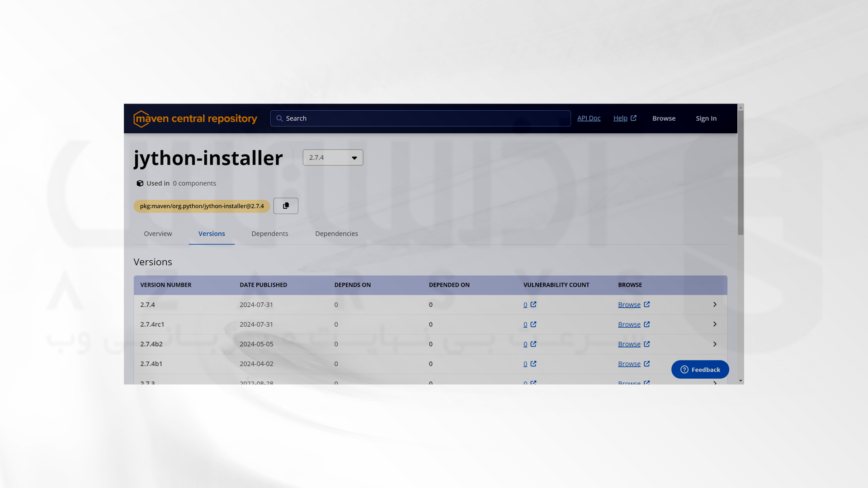The height and width of the screenshot is (488, 868).
Task: Click the Maven Central Repository logo
Action: pyautogui.click(x=195, y=119)
